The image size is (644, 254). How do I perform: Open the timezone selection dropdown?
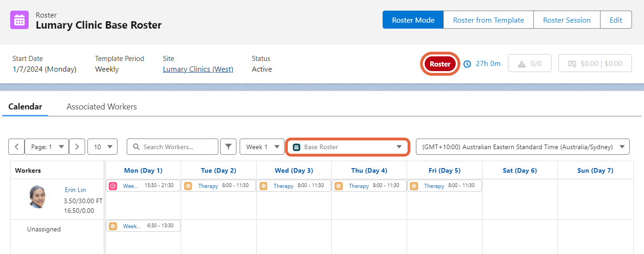click(522, 147)
